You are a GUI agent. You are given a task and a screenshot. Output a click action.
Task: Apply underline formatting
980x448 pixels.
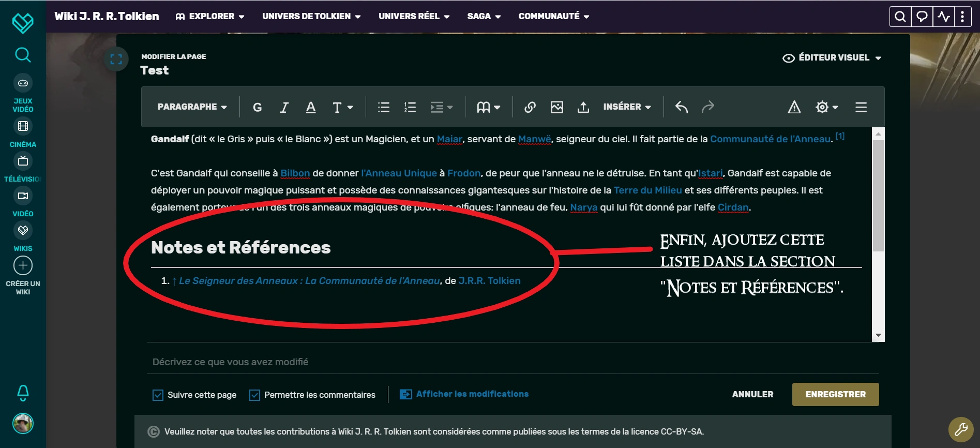click(311, 107)
